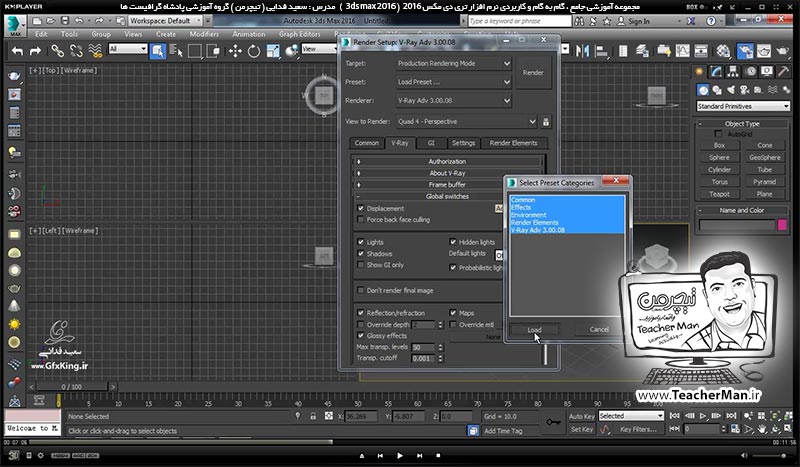Open the Motion panel tab icon

click(x=751, y=71)
